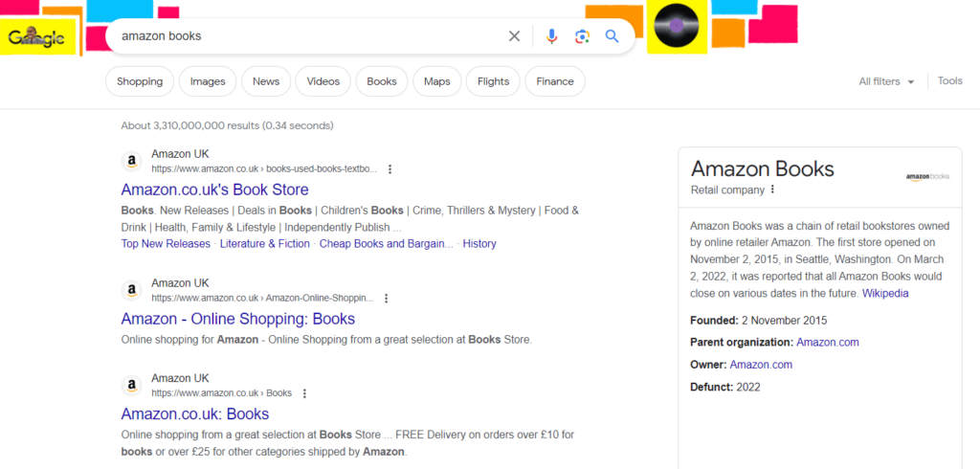Switch to the Videos filter
This screenshot has width=980, height=469.
click(323, 81)
